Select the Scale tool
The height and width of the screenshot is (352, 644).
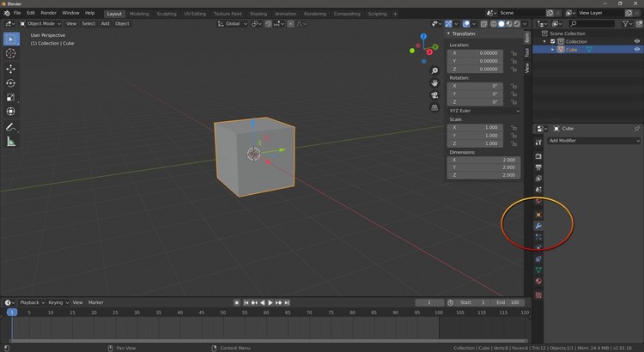point(11,97)
